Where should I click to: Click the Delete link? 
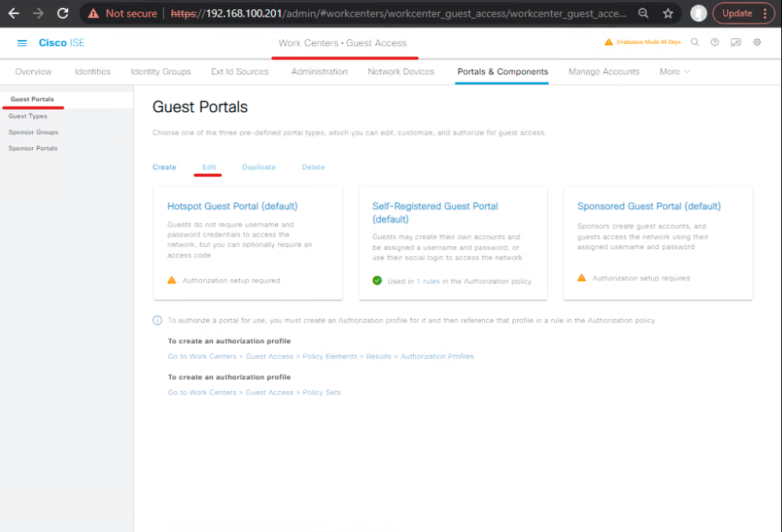(313, 167)
